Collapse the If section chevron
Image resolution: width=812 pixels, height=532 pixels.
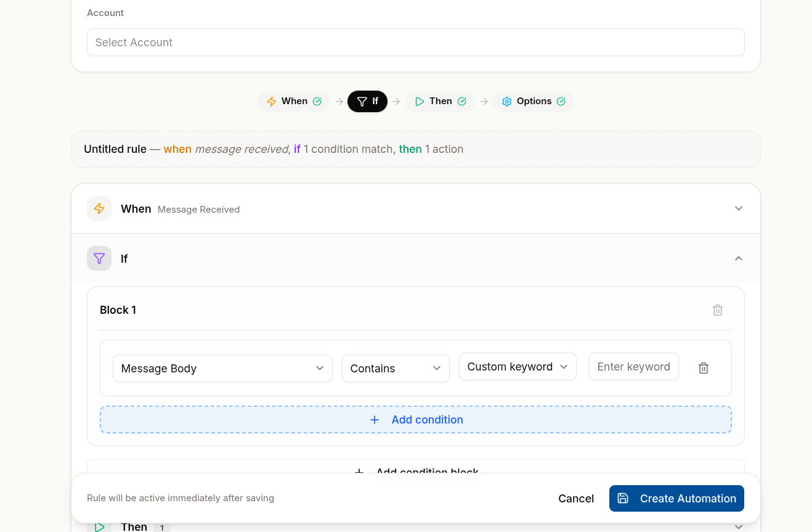(739, 258)
